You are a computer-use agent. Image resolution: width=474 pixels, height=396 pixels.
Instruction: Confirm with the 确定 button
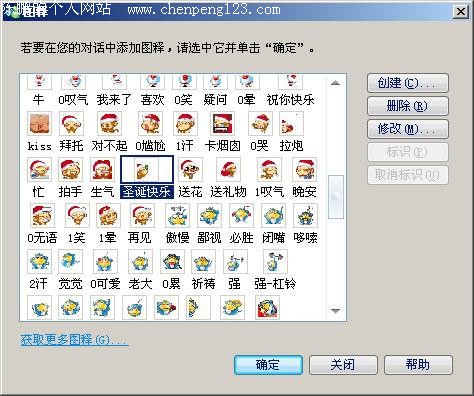(x=268, y=365)
